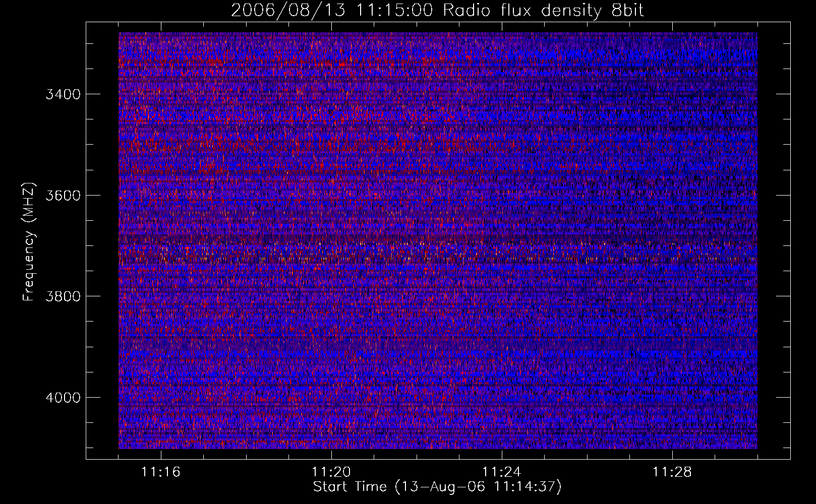This screenshot has width=816, height=504.
Task: Click the 4000 frequency tick label
Action: click(63, 398)
